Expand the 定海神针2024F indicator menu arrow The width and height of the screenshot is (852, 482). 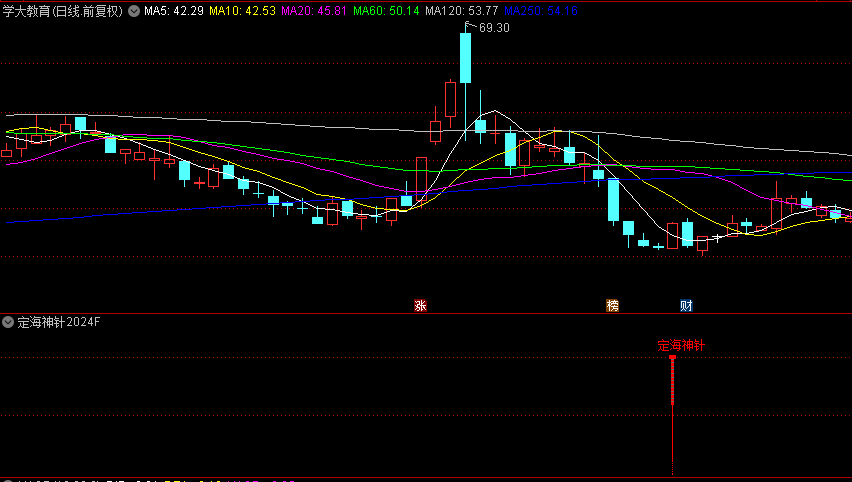[x=8, y=322]
